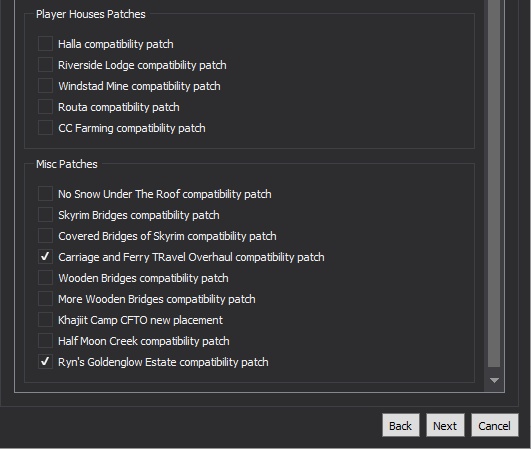The width and height of the screenshot is (531, 449).
Task: Uncheck Ryn's Goldenglow Estate compatibility patch
Action: pos(45,362)
